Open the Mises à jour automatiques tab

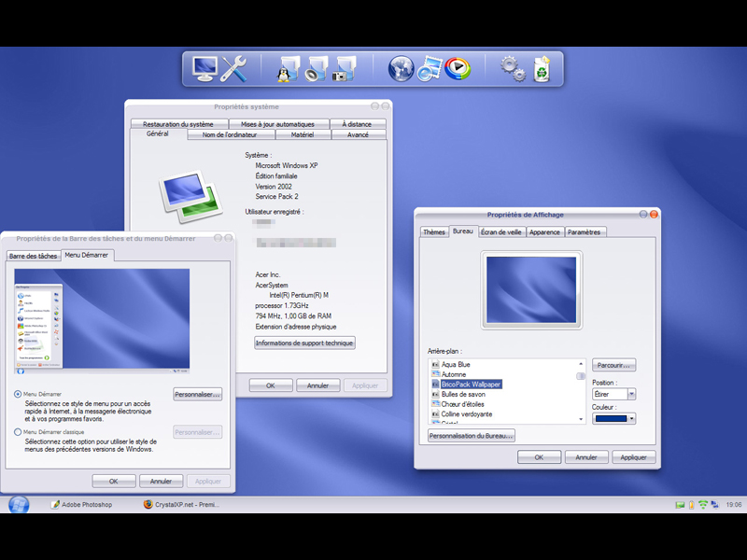(277, 124)
